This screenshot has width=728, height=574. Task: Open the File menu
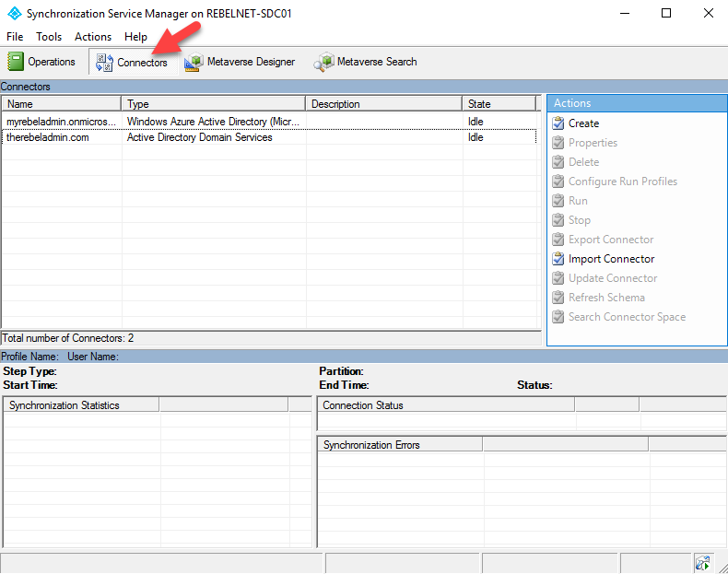coord(15,37)
